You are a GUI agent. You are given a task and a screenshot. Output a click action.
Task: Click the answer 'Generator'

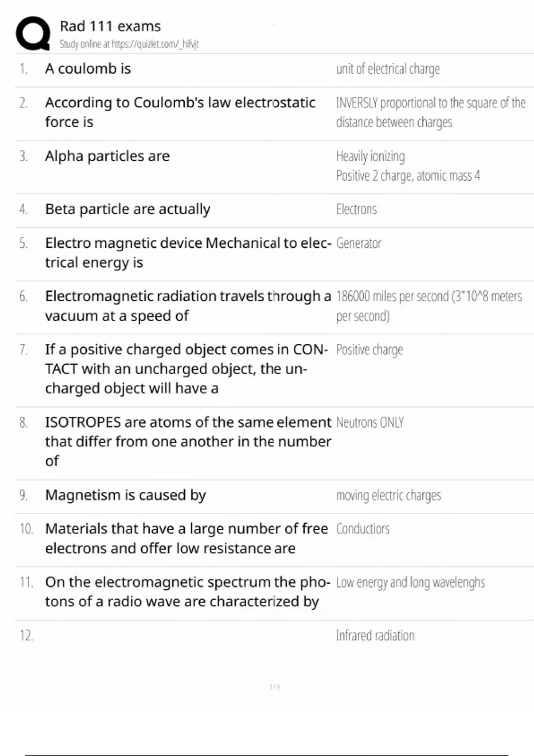click(x=359, y=243)
